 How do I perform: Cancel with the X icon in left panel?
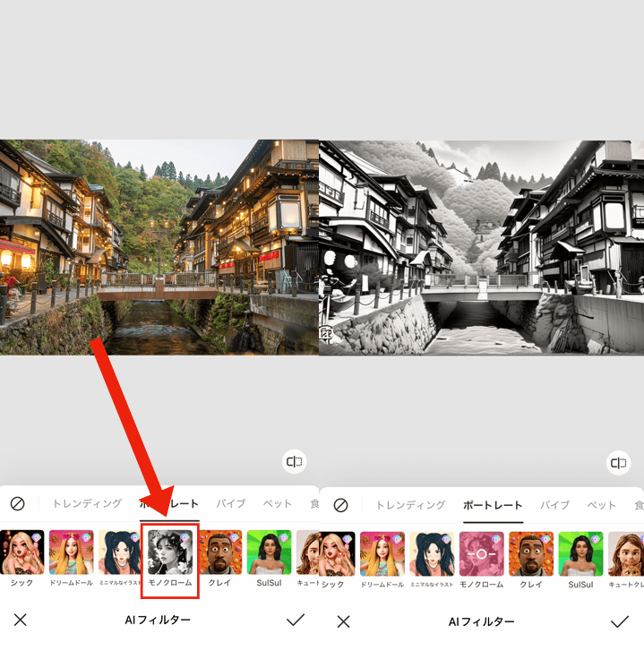pos(20,620)
